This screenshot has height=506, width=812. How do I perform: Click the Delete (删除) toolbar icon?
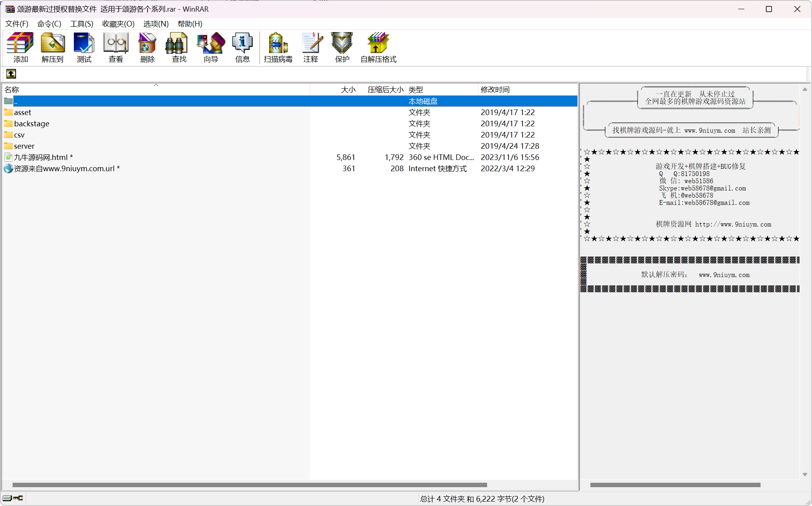(x=147, y=48)
